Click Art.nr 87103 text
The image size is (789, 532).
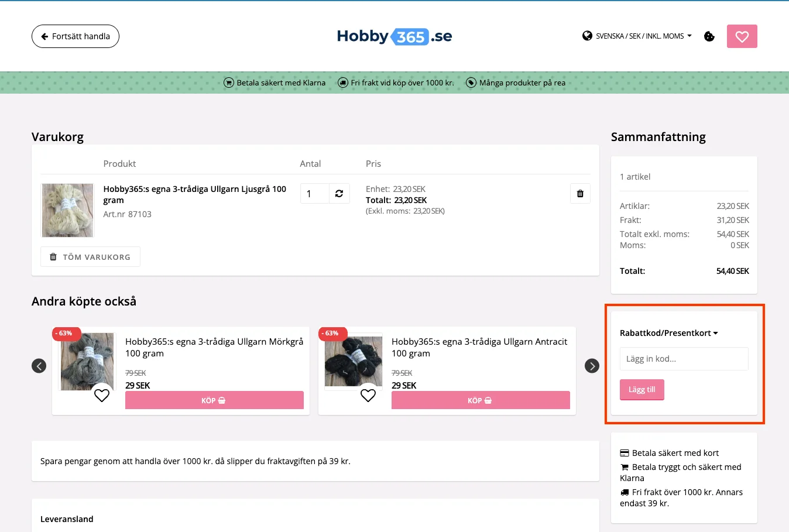point(127,214)
